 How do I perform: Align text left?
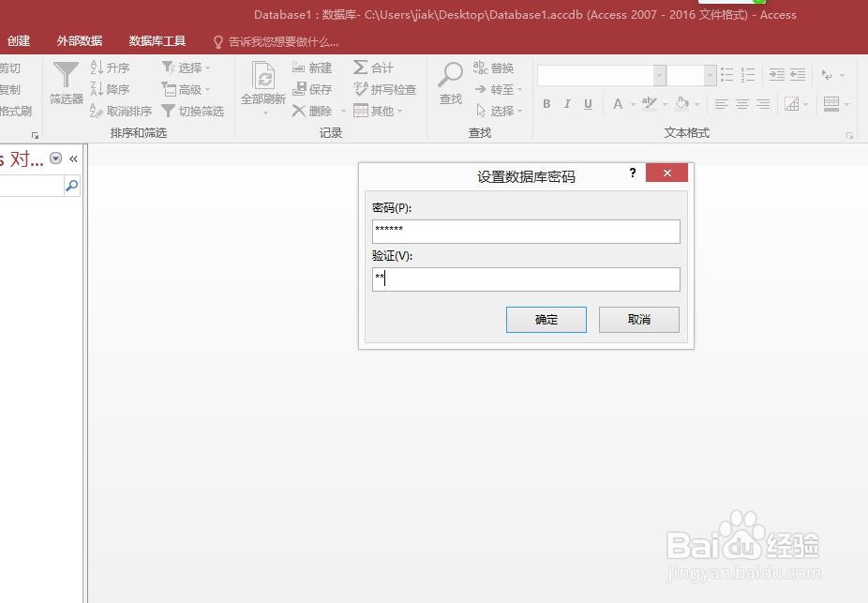point(721,103)
